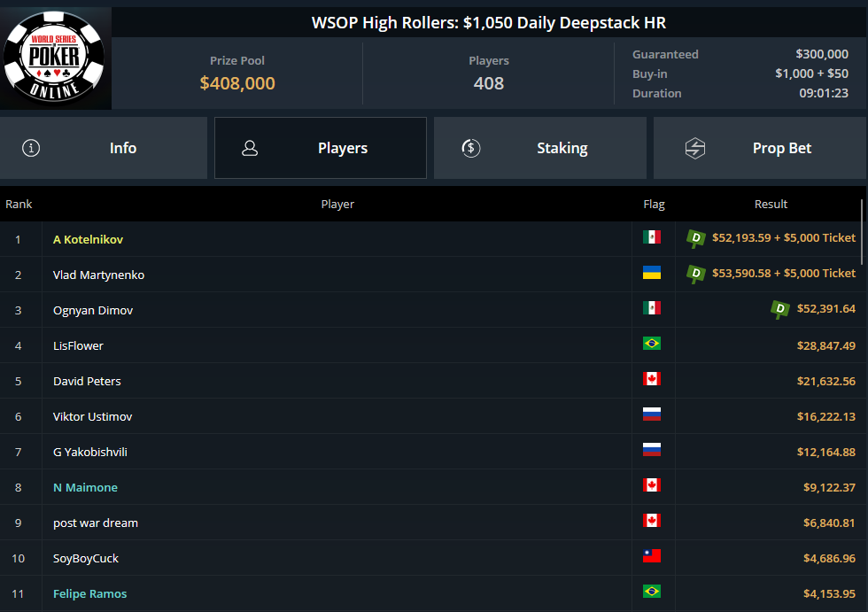868x612 pixels.
Task: Open the Staking tab
Action: [539, 148]
